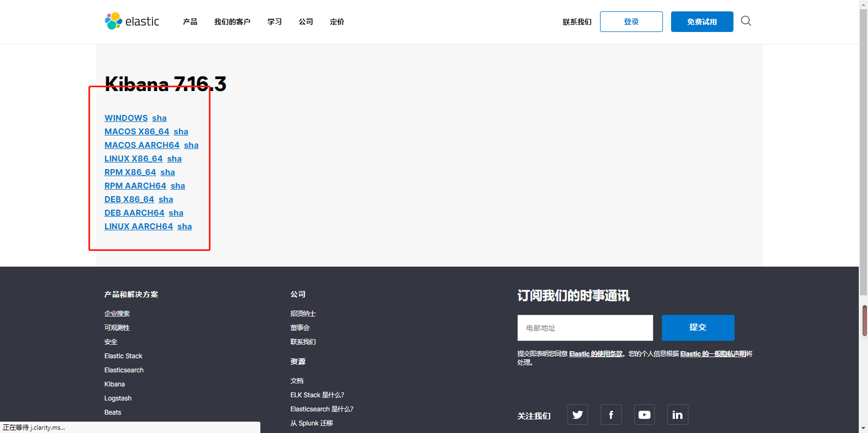Open 可观测性 footer link
The width and height of the screenshot is (868, 433).
coord(117,328)
